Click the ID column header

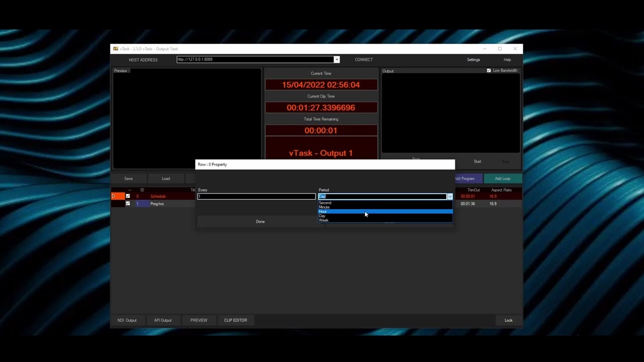click(x=142, y=190)
